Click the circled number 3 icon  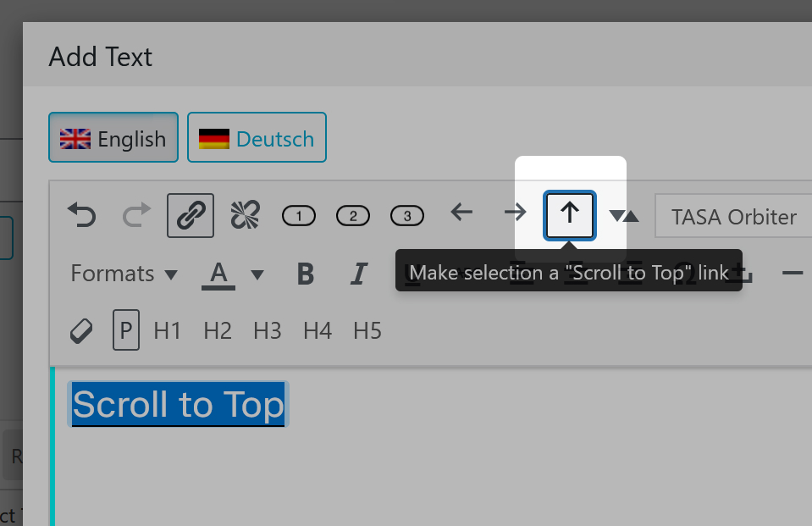tap(406, 215)
